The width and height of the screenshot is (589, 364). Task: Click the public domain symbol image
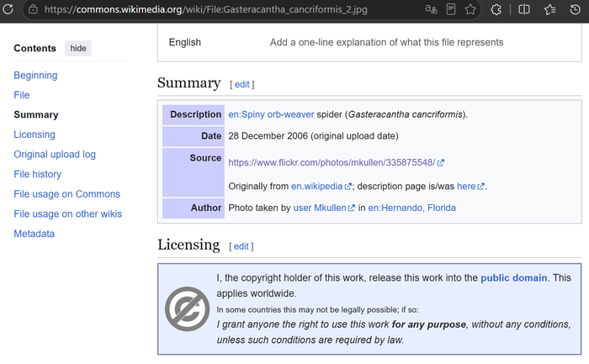187,309
